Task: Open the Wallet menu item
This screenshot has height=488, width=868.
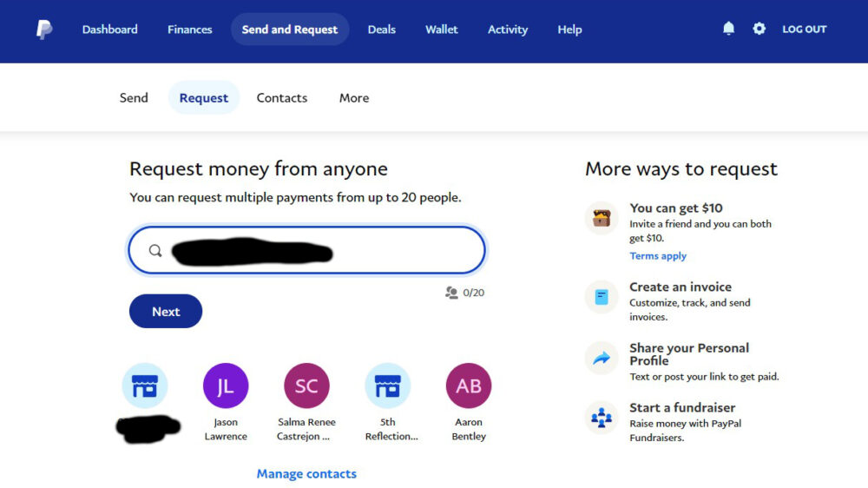Action: coord(441,30)
